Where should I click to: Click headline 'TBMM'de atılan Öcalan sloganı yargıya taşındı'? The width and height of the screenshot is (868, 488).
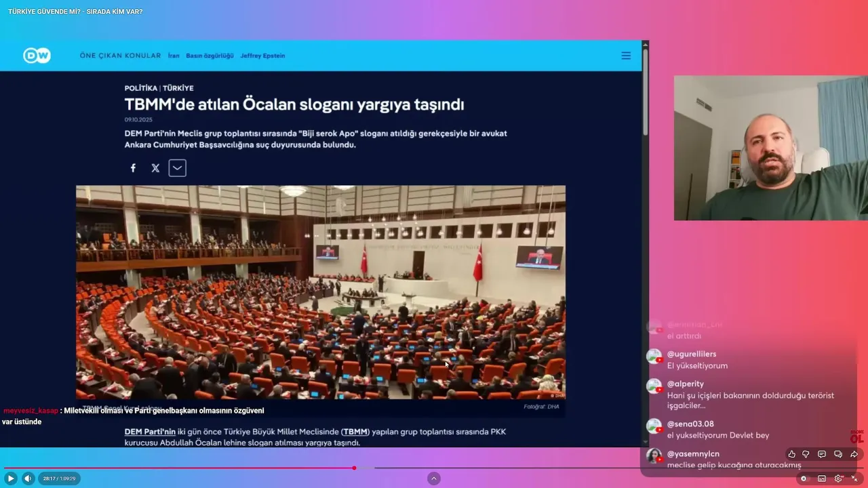click(x=294, y=104)
